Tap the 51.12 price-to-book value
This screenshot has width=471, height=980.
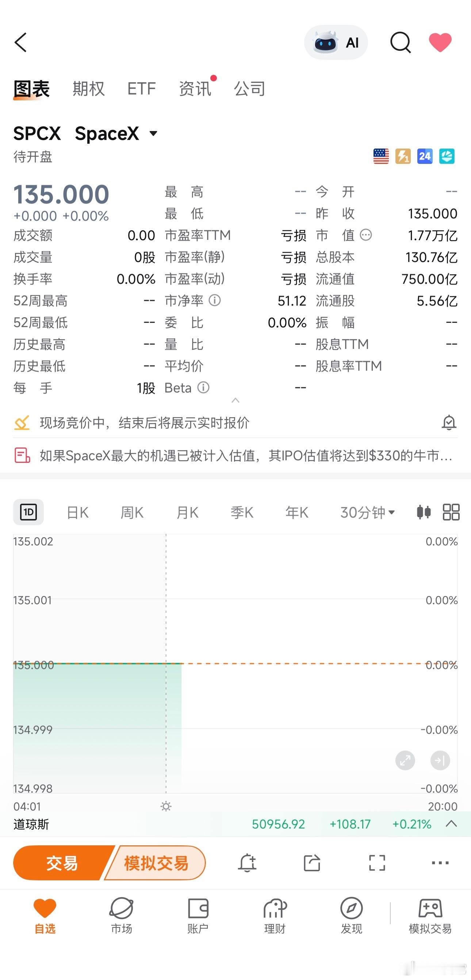[x=292, y=301]
